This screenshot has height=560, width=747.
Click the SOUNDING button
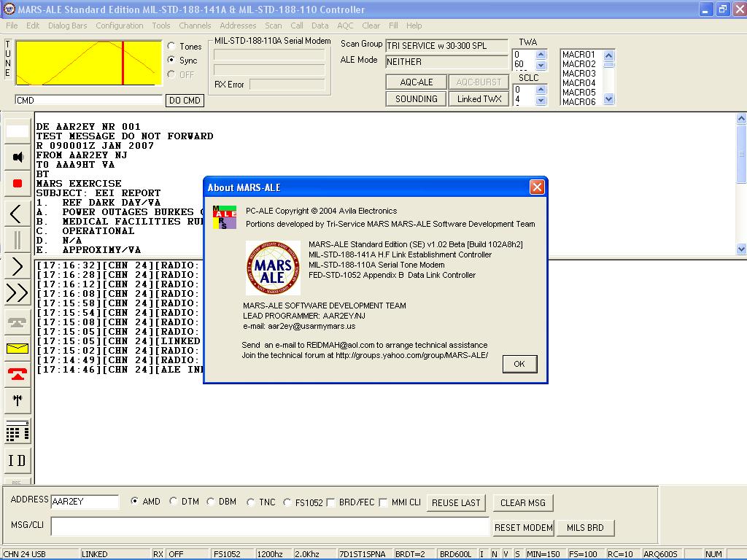tap(415, 98)
